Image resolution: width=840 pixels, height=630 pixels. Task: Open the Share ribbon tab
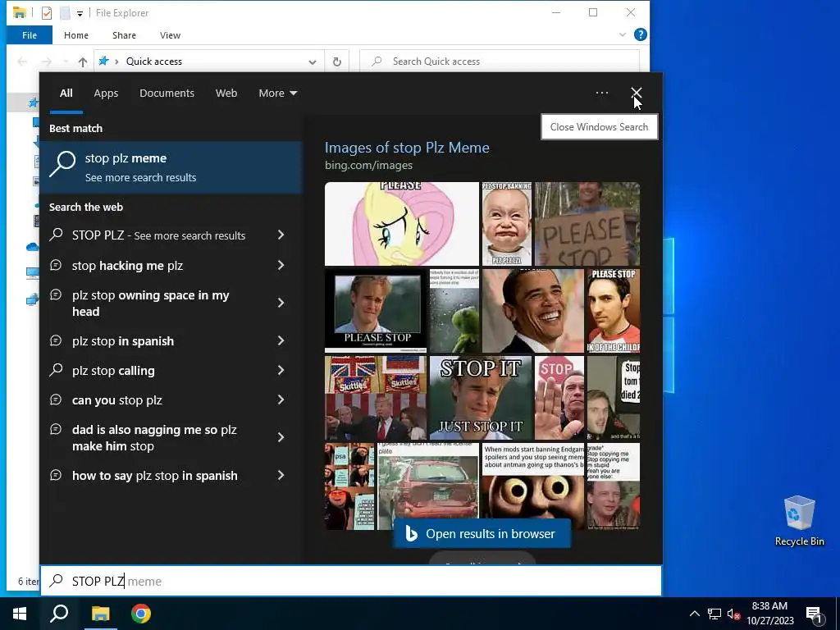(x=124, y=35)
